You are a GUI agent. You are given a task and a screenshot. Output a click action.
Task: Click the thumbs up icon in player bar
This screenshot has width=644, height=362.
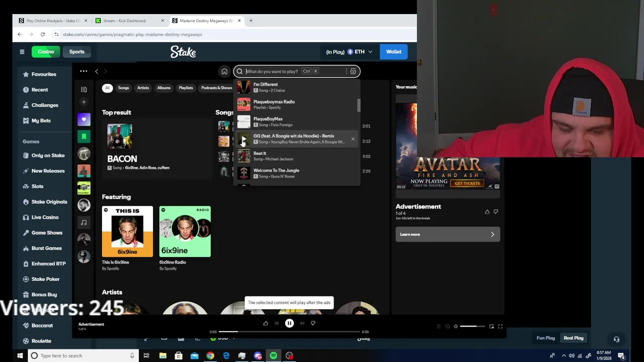tap(266, 323)
